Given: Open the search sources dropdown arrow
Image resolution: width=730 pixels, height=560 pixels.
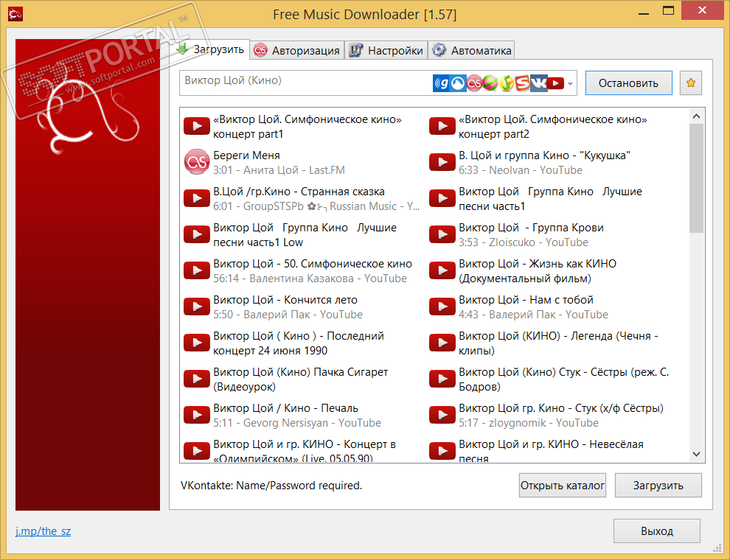Looking at the screenshot, I should [570, 84].
